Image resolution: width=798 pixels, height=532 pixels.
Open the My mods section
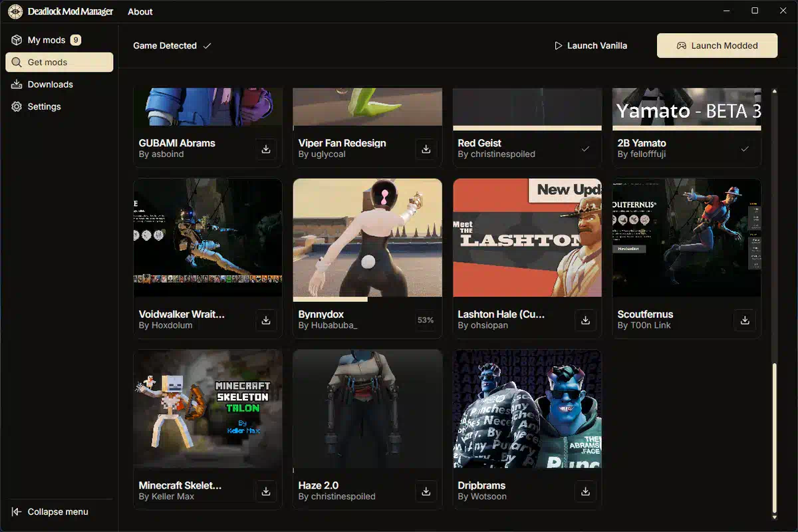point(59,40)
